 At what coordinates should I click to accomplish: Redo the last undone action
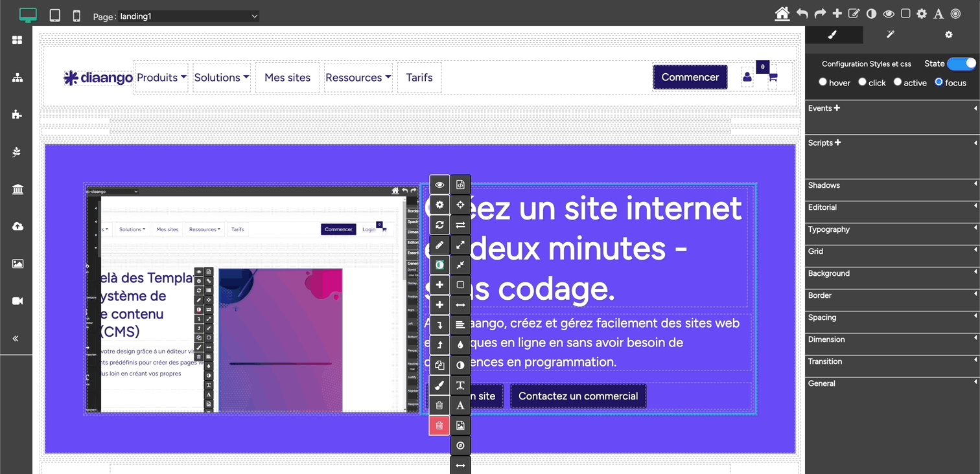pyautogui.click(x=820, y=14)
